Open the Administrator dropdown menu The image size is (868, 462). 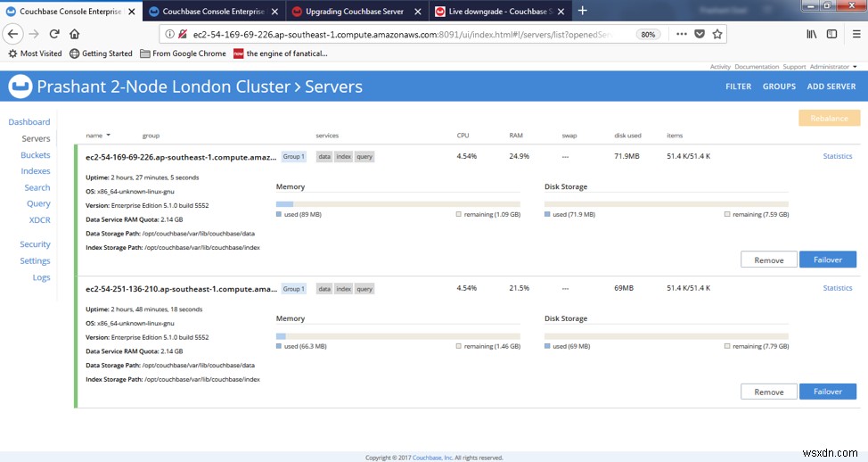click(833, 67)
